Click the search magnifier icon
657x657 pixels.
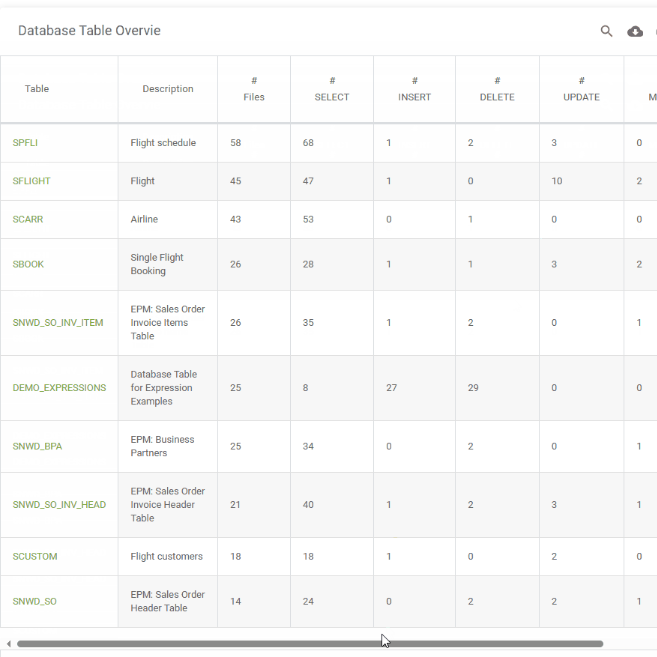click(606, 31)
